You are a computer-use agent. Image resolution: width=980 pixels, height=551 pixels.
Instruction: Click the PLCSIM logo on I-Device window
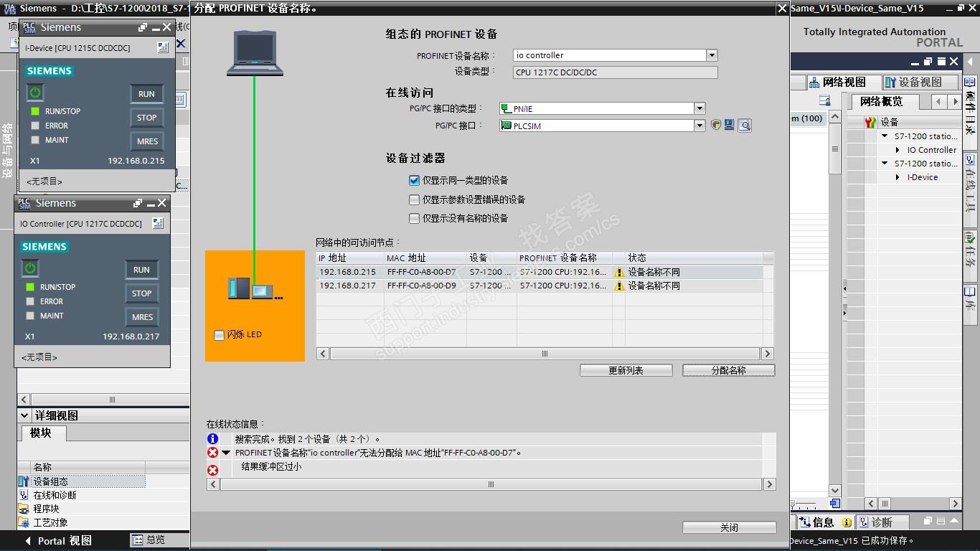tap(29, 27)
